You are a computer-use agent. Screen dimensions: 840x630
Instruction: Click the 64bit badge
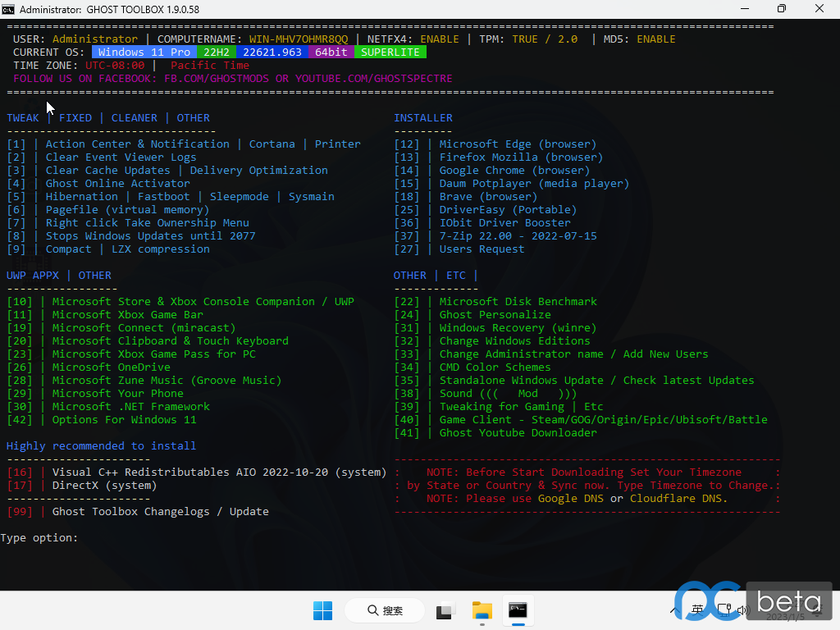[x=331, y=52]
